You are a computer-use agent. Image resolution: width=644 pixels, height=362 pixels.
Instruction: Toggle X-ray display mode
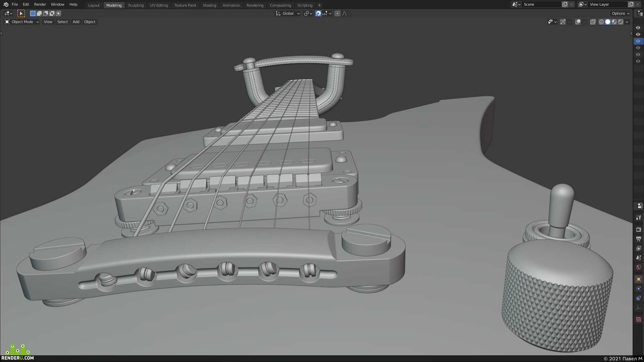pyautogui.click(x=593, y=22)
